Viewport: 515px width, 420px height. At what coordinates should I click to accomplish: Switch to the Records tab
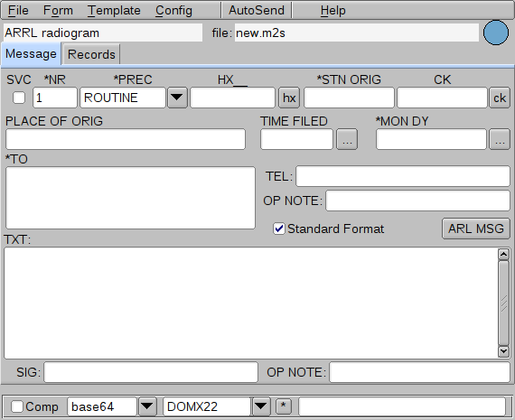(91, 54)
